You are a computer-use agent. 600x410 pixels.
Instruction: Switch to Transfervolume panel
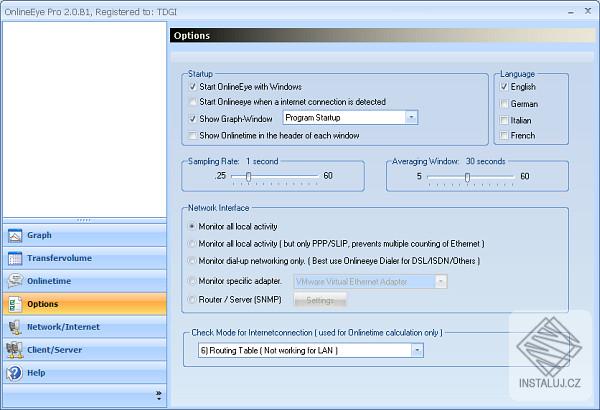(85, 258)
